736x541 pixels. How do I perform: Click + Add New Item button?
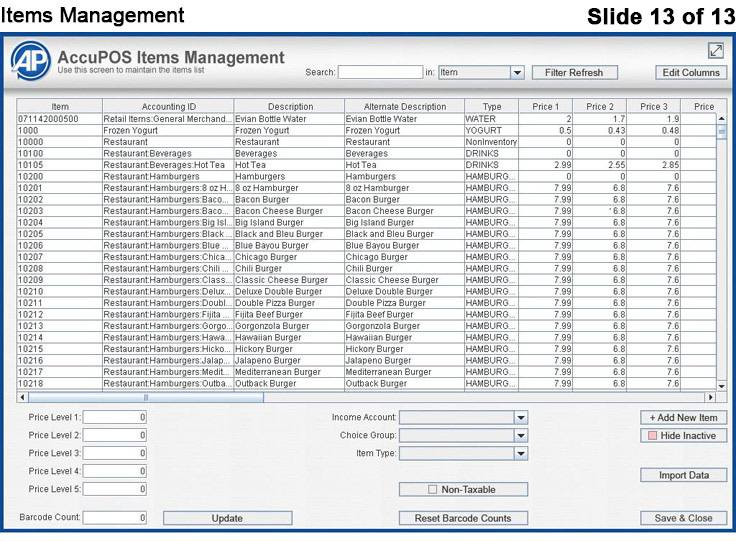(x=683, y=418)
